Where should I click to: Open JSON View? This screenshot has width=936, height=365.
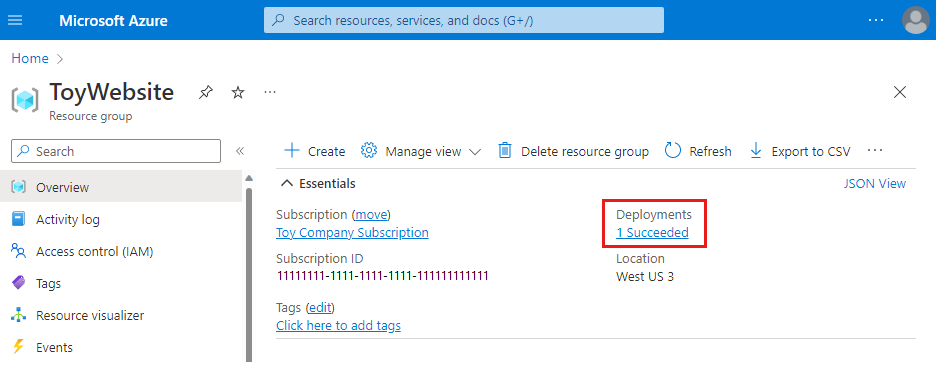point(875,183)
